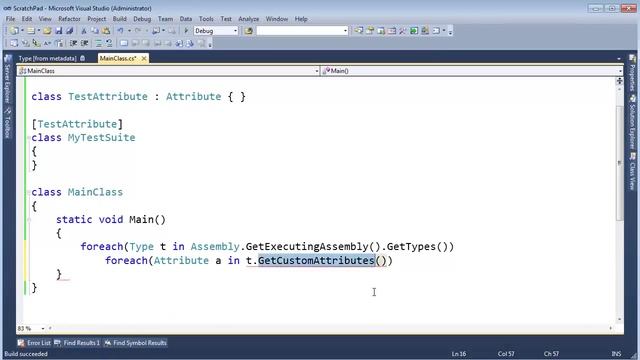Collapse the MainClass class outline
This screenshot has height=360, width=640.
tap(29, 192)
